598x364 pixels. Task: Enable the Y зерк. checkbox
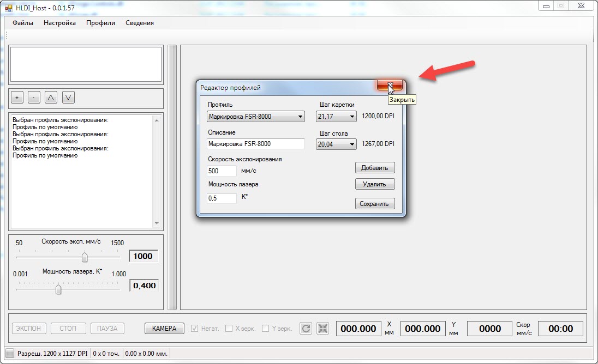(x=265, y=328)
